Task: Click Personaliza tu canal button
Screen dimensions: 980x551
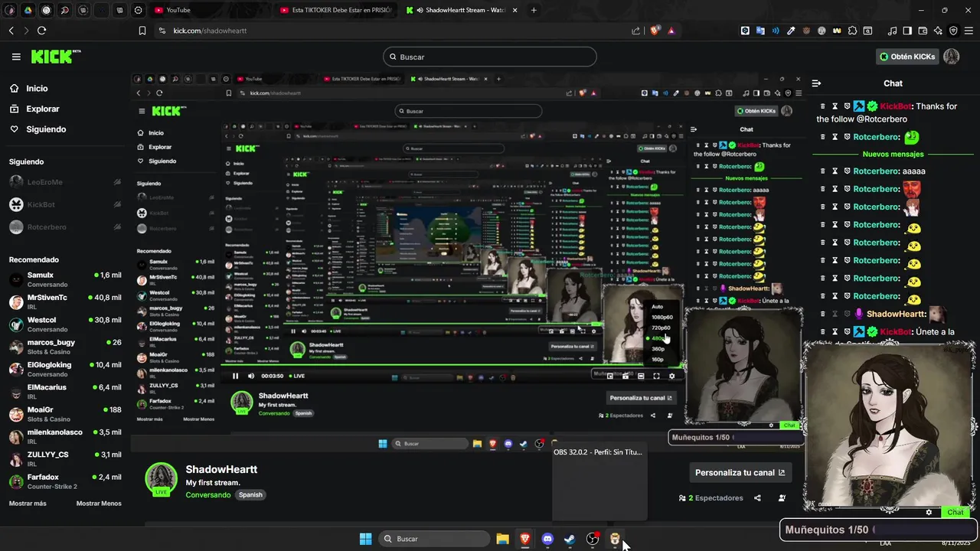Action: point(740,472)
